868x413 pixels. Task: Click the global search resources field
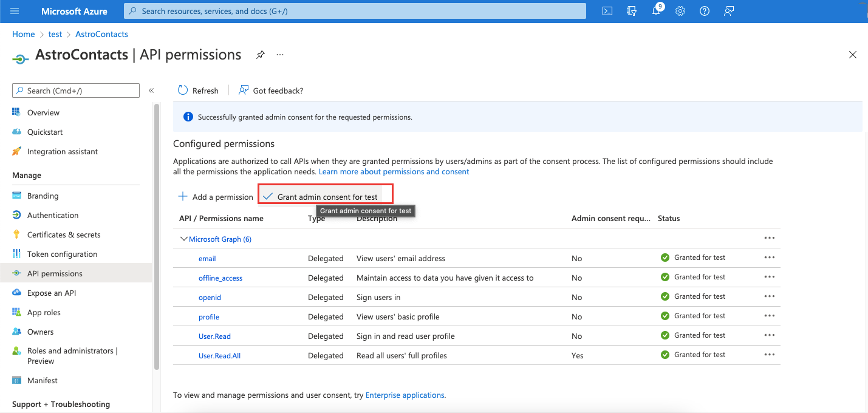click(355, 11)
